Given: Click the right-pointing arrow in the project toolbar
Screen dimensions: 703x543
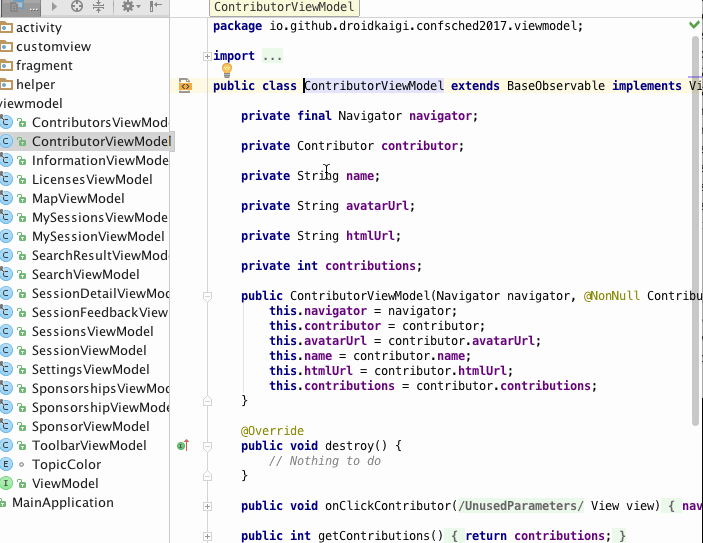Looking at the screenshot, I should click(x=55, y=6).
